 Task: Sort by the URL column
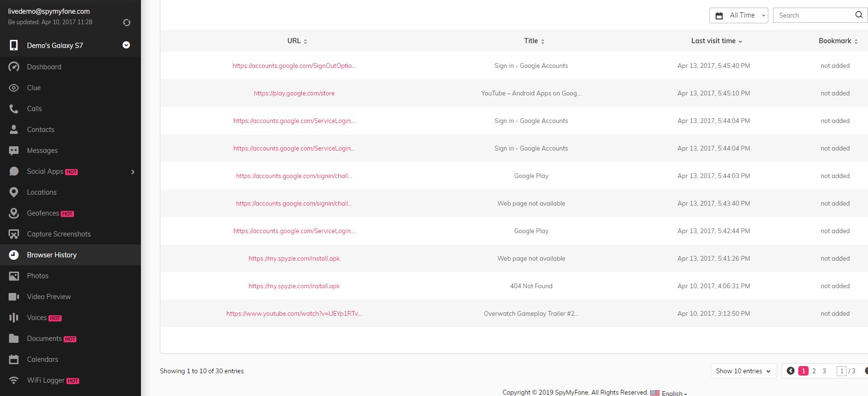point(297,41)
